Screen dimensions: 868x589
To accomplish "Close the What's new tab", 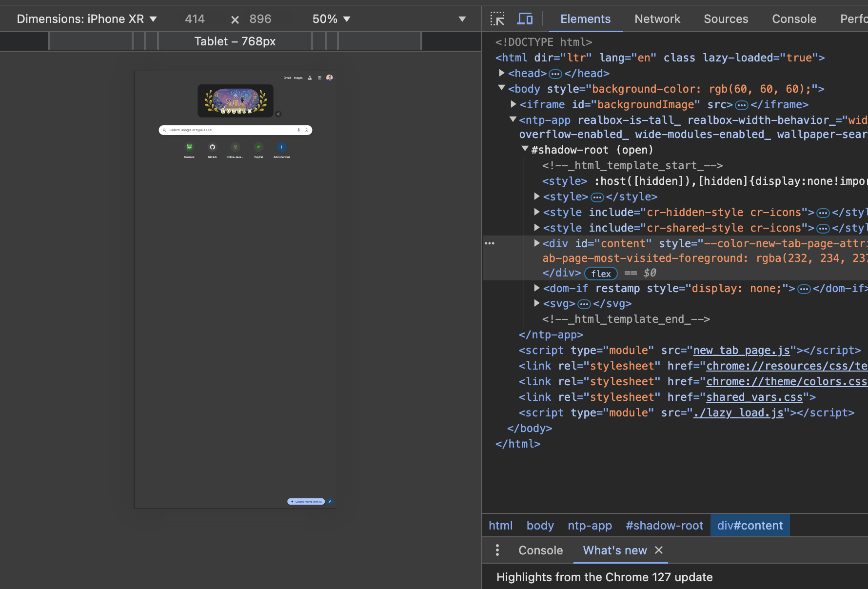I will pos(659,550).
